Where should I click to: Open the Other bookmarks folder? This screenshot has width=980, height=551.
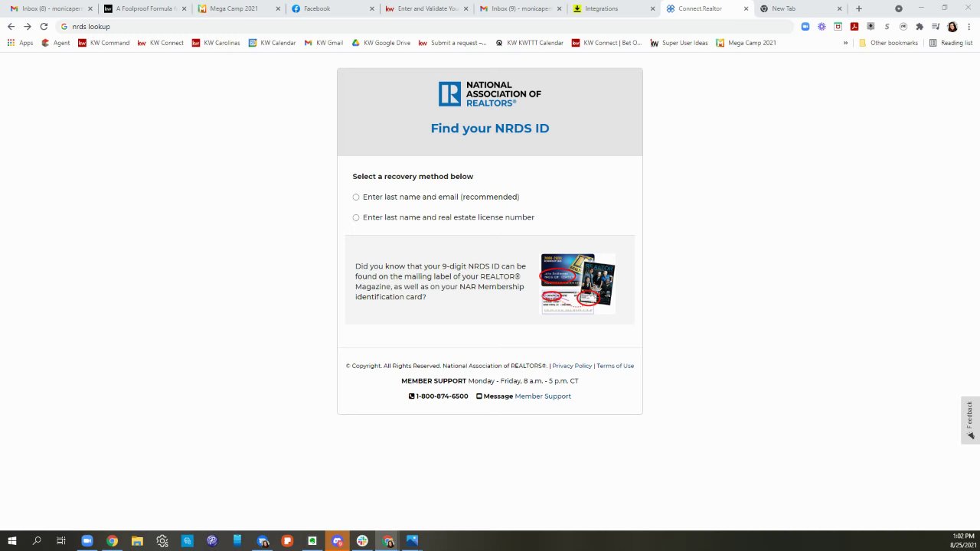888,43
